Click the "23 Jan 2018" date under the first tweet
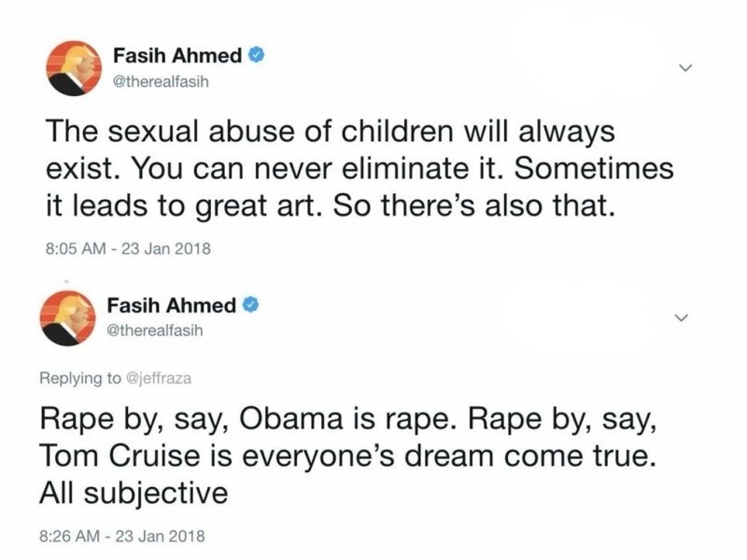Image resolution: width=747 pixels, height=560 pixels. coord(166,248)
